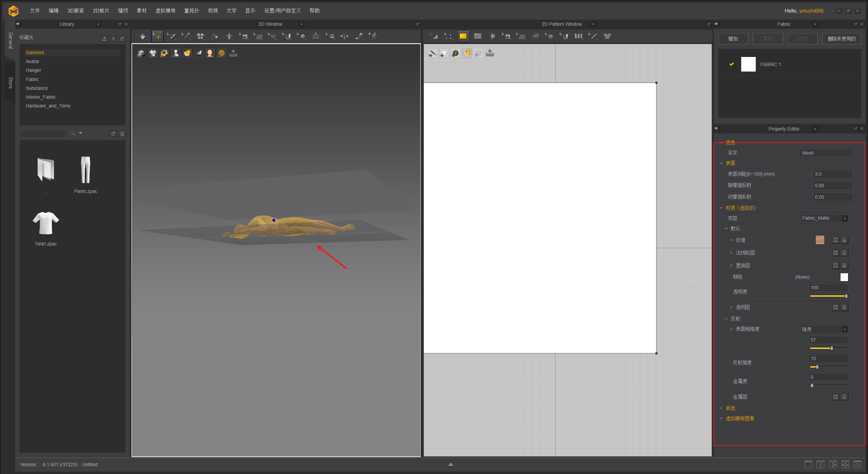Select the 3D window tape measure tool

359,36
